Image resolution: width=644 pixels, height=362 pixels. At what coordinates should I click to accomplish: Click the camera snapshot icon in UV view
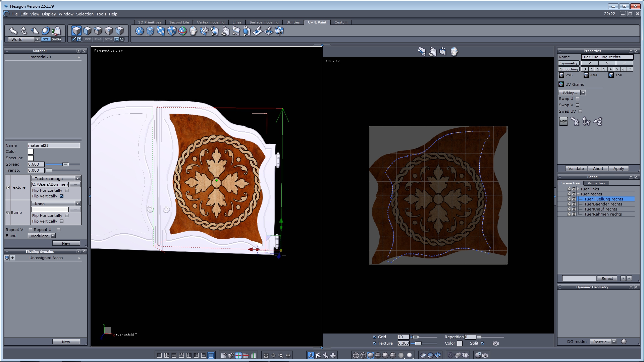(x=495, y=343)
